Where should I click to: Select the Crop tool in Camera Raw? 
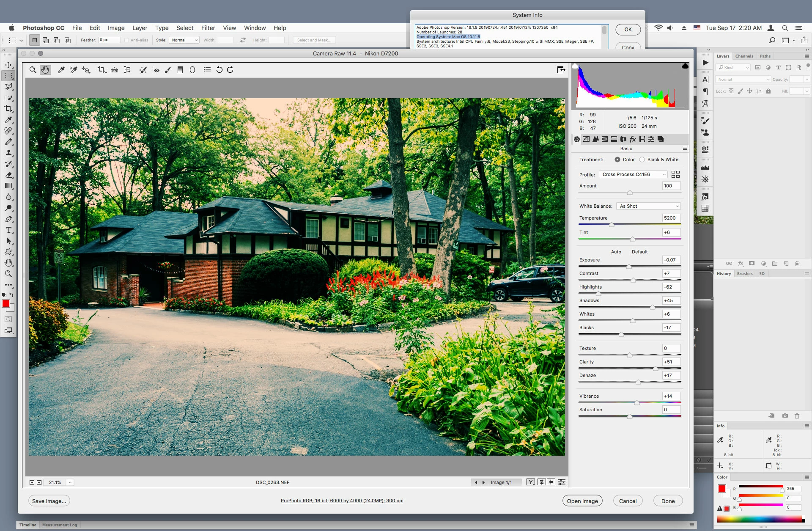(101, 70)
